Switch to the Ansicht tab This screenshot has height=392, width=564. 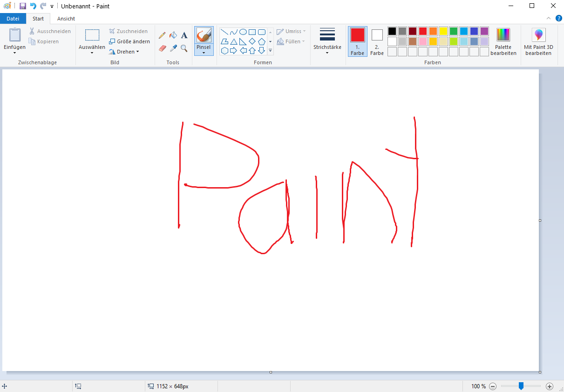click(66, 19)
